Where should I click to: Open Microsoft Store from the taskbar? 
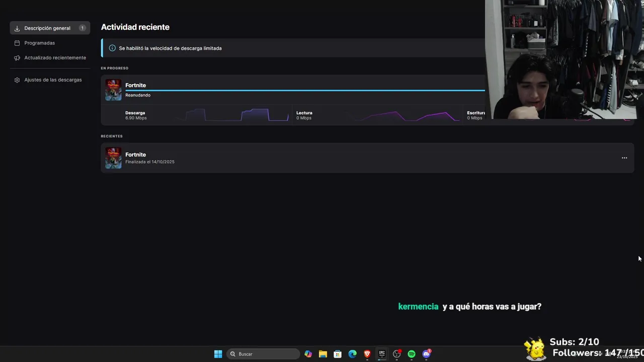click(338, 354)
